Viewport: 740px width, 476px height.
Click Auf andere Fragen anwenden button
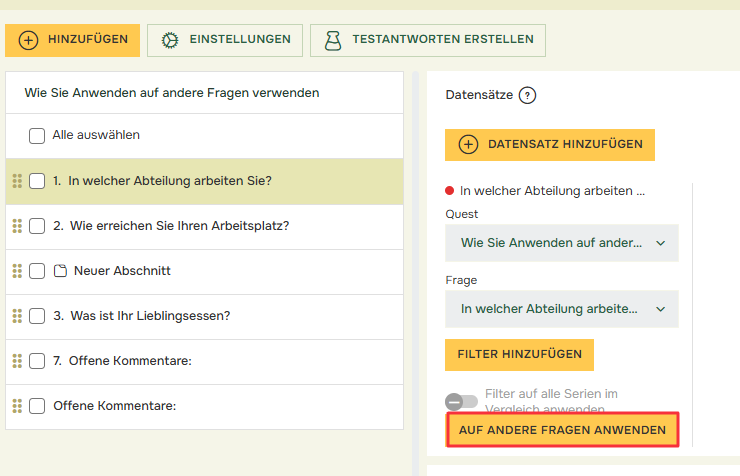tap(562, 430)
